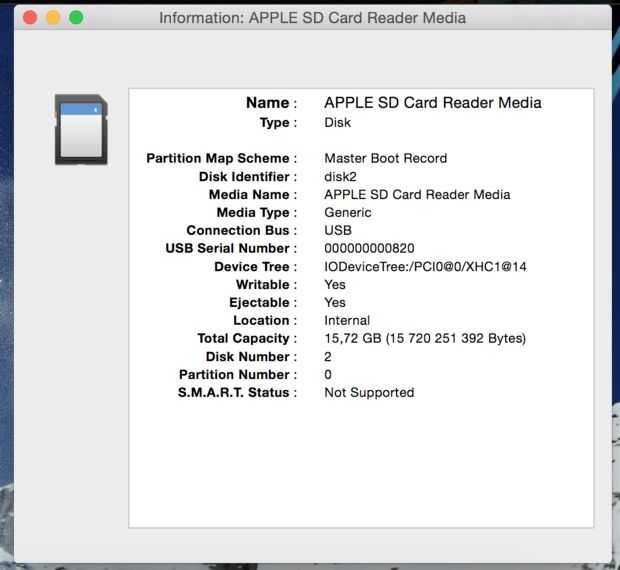The width and height of the screenshot is (620, 570).
Task: Zoom the window with green button
Action: click(x=76, y=18)
